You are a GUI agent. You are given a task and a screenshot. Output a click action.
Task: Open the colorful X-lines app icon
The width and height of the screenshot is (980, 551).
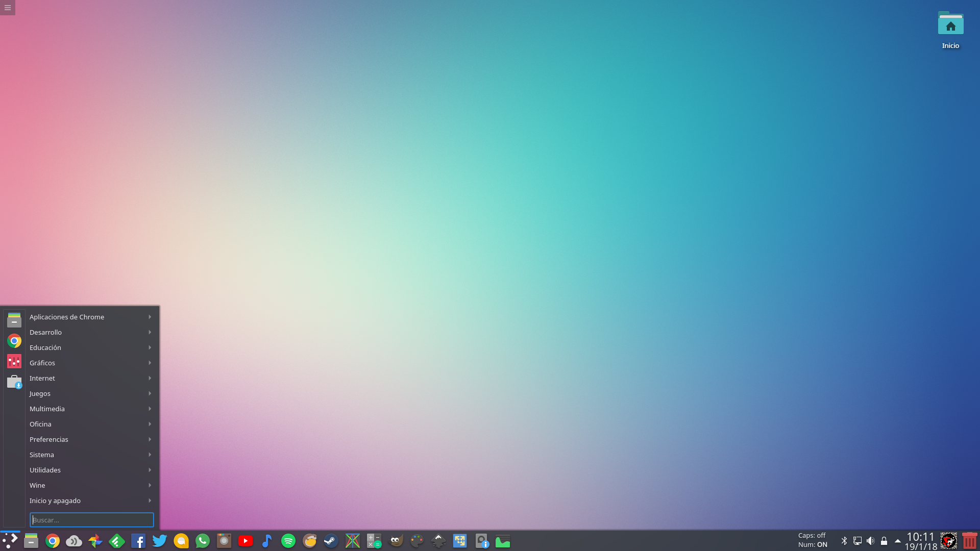[x=353, y=541]
